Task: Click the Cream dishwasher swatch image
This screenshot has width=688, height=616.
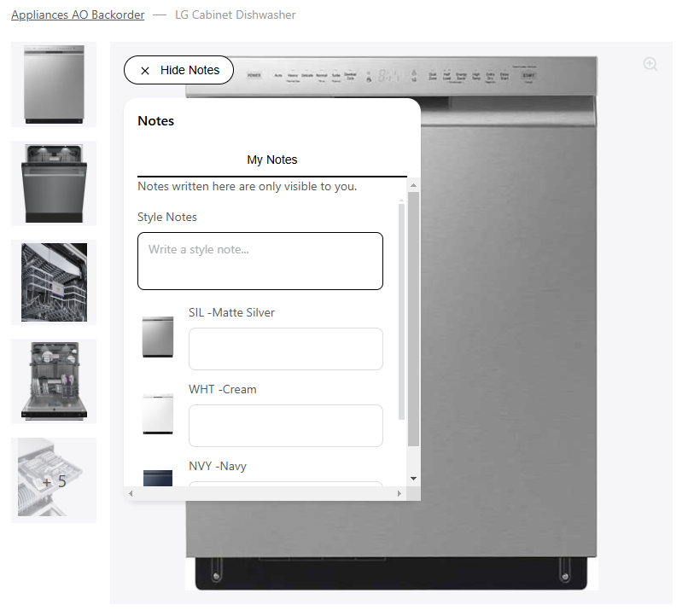Action: [x=158, y=414]
